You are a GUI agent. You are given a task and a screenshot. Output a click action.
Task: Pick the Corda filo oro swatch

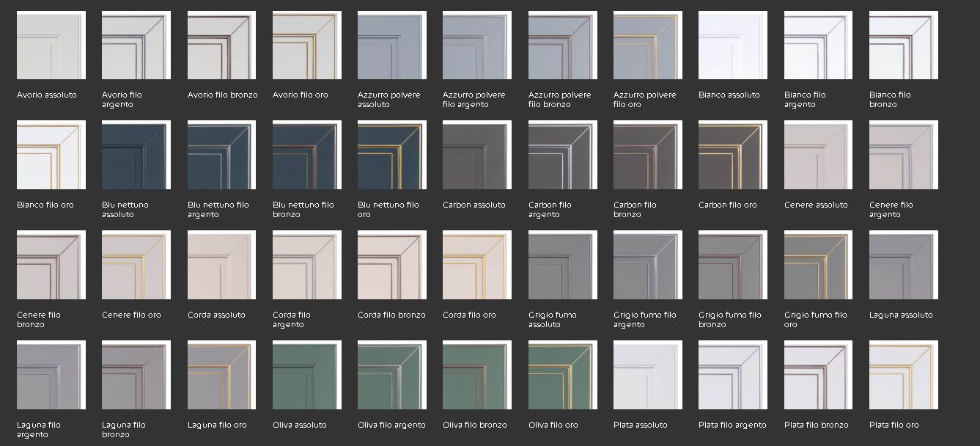click(x=476, y=265)
